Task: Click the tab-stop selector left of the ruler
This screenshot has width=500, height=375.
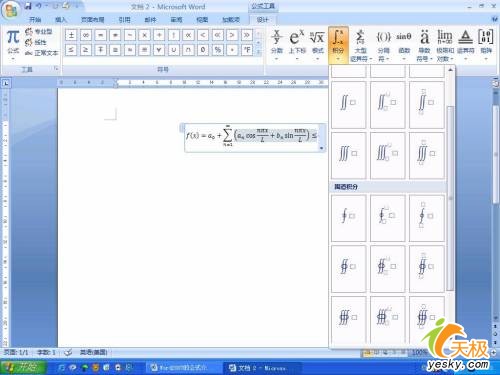Action: (5, 83)
